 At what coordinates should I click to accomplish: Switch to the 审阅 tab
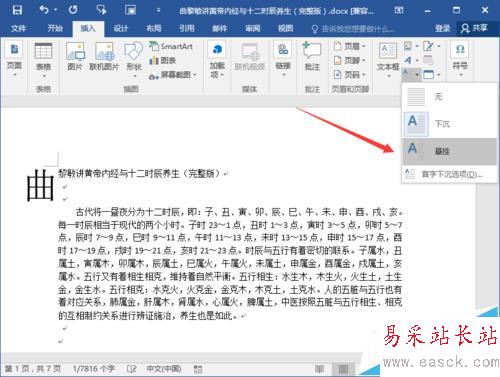click(x=253, y=28)
